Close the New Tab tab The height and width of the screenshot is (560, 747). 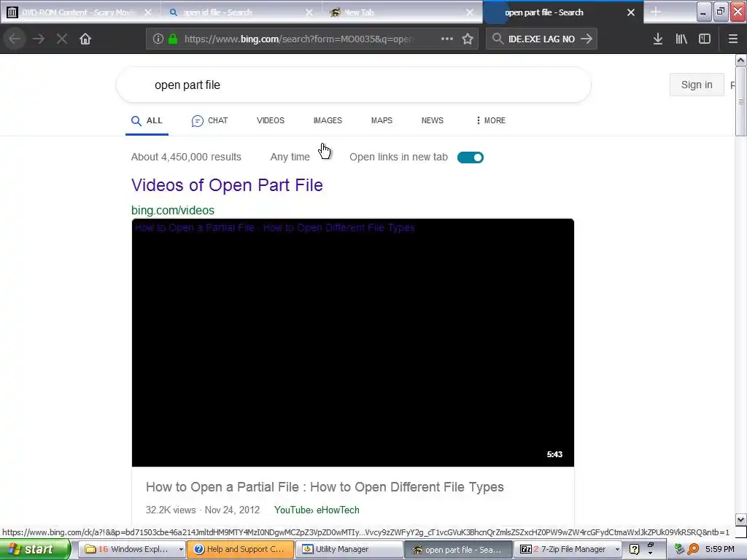pyautogui.click(x=470, y=12)
